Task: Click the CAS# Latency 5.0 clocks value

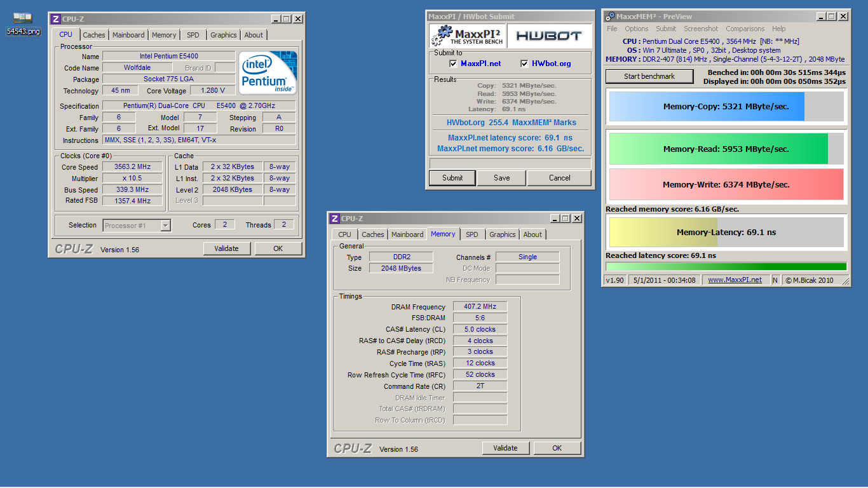Action: click(x=480, y=329)
